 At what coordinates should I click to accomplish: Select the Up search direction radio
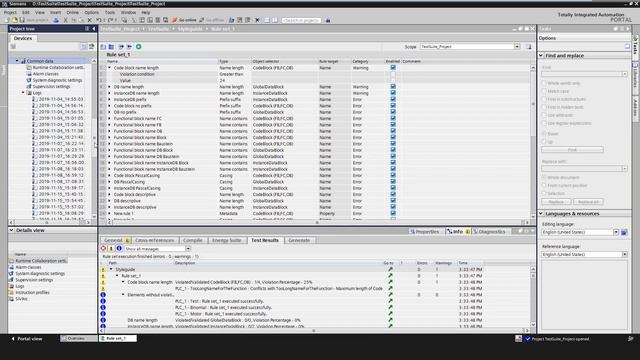[x=544, y=142]
